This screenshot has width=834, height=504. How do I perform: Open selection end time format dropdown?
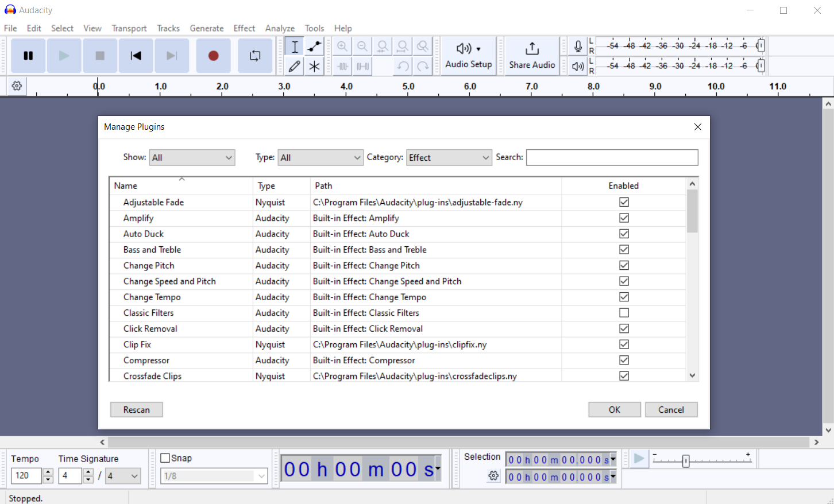613,477
